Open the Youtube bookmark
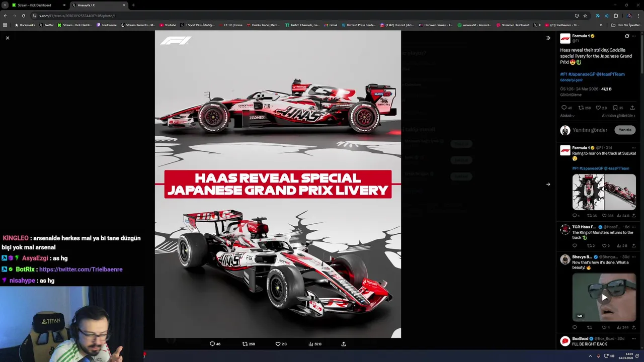The image size is (644, 362). click(168, 25)
